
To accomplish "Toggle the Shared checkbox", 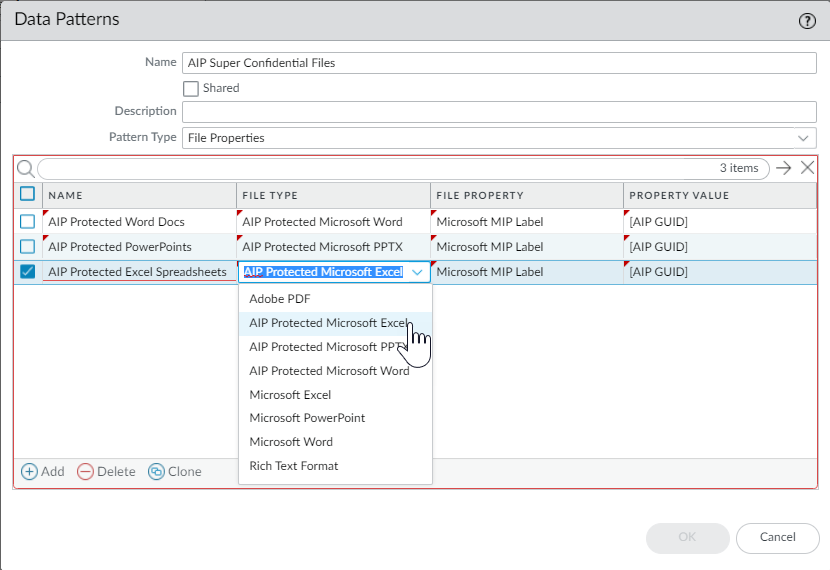I will pos(191,88).
